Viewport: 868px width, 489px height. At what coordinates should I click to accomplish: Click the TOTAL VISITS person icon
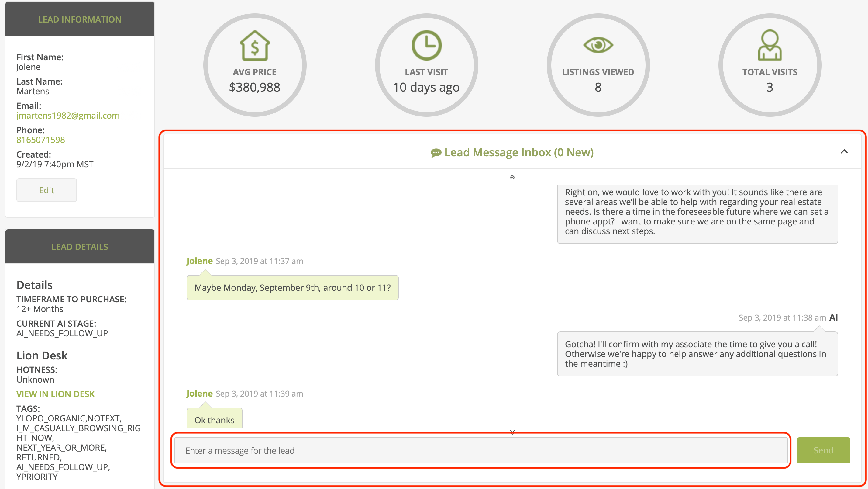click(770, 46)
